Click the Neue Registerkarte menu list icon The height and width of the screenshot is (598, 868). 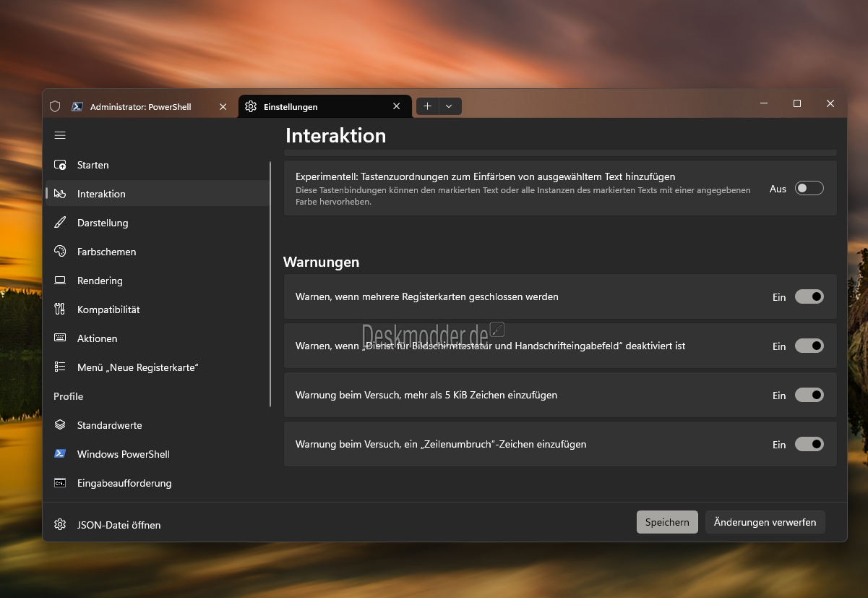pyautogui.click(x=61, y=367)
